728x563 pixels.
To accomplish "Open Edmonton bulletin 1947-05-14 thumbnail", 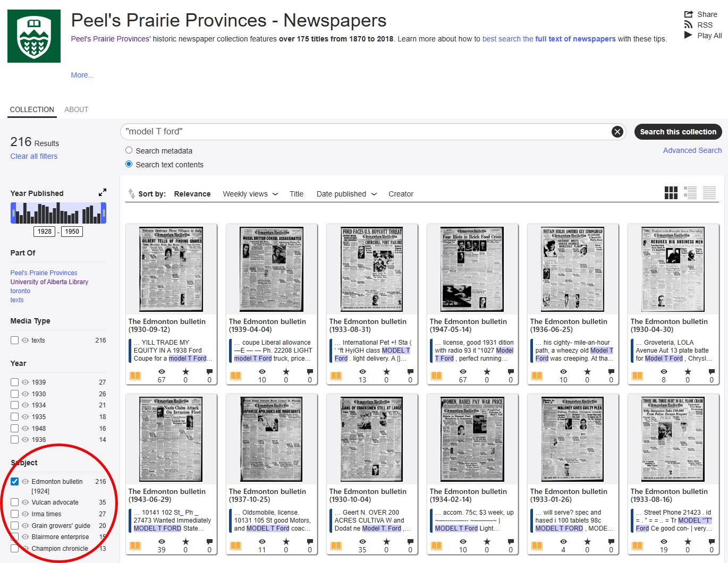I will (x=472, y=269).
